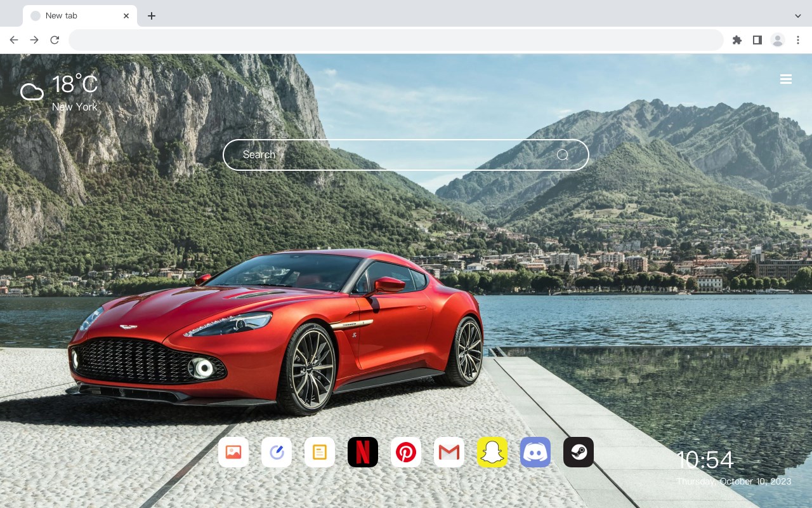Open the Gmail shortcut
The height and width of the screenshot is (508, 812).
tap(449, 452)
